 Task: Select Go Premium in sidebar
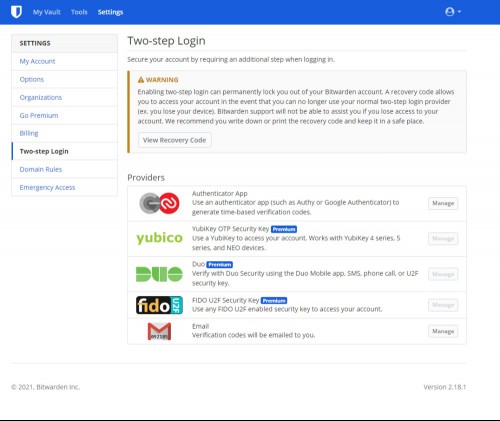tap(64, 115)
